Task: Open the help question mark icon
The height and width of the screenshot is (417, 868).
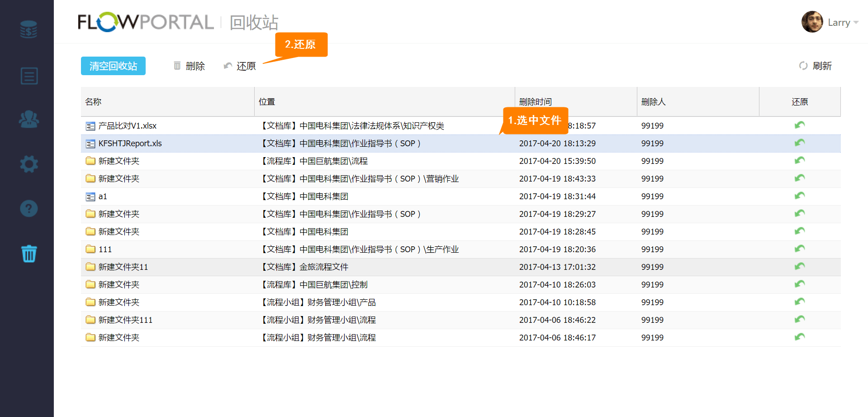Action: pos(28,208)
